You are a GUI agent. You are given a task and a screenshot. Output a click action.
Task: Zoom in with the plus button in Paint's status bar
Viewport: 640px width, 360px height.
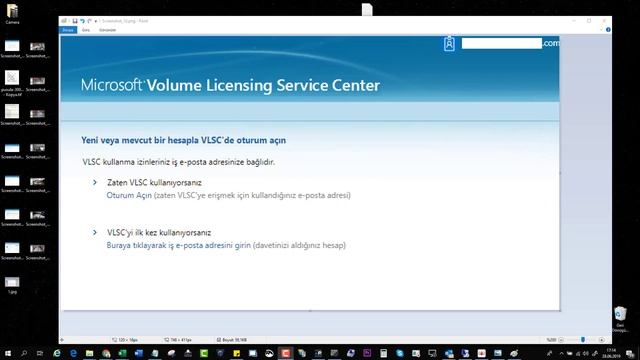(601, 340)
